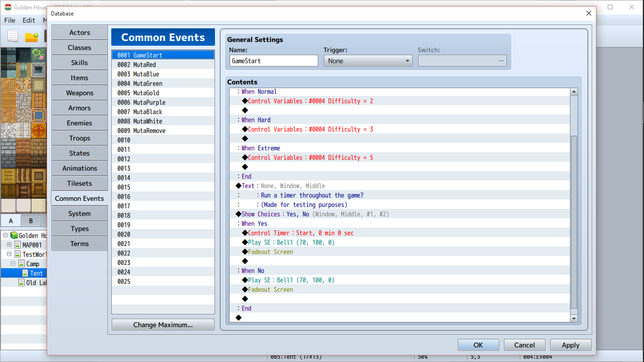Select the Golden House project root in map tree
Screen dimensions: 644x362
tap(27, 235)
